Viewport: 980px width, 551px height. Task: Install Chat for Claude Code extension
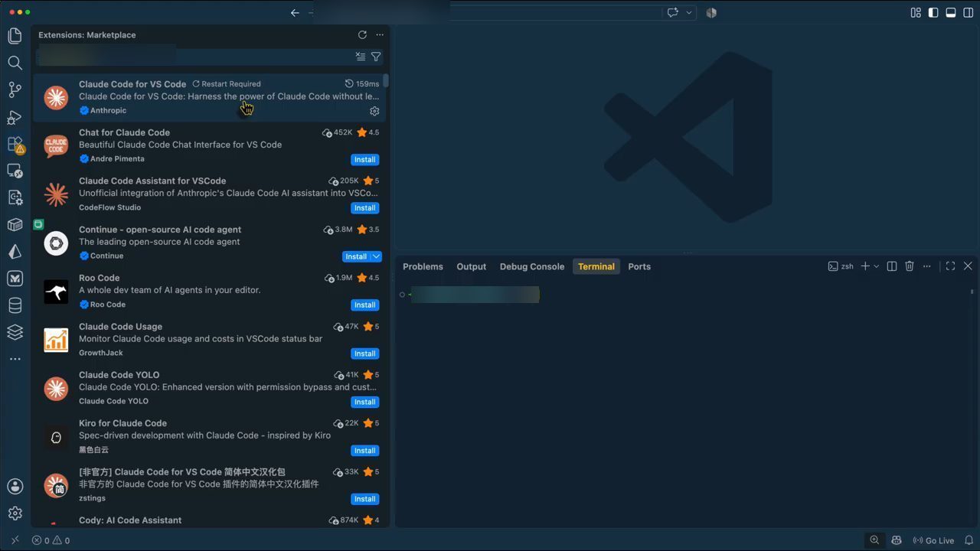(365, 160)
